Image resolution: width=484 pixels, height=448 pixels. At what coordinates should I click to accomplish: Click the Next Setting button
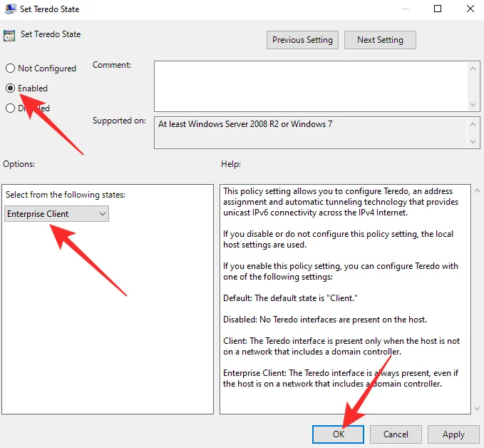(x=380, y=40)
